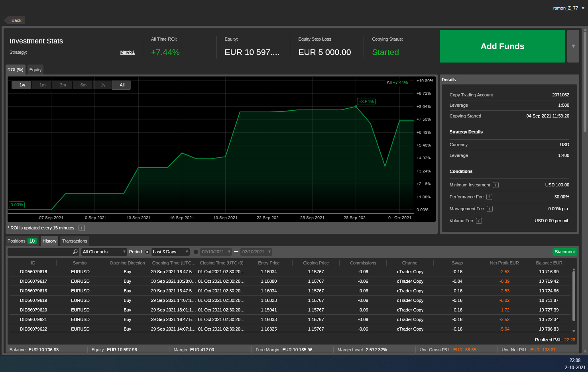Select history row DID56079617
Screen dimensions: 588x372
289,281
